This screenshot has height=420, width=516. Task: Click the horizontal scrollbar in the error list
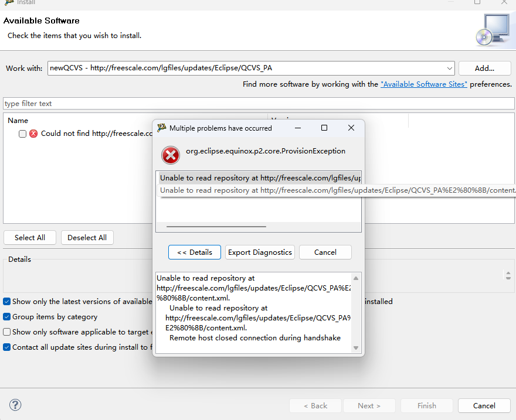point(216,227)
